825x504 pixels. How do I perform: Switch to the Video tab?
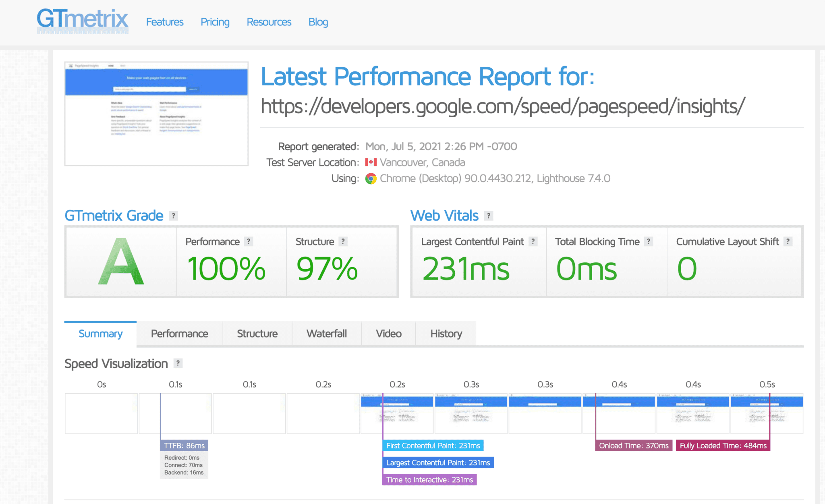point(388,334)
